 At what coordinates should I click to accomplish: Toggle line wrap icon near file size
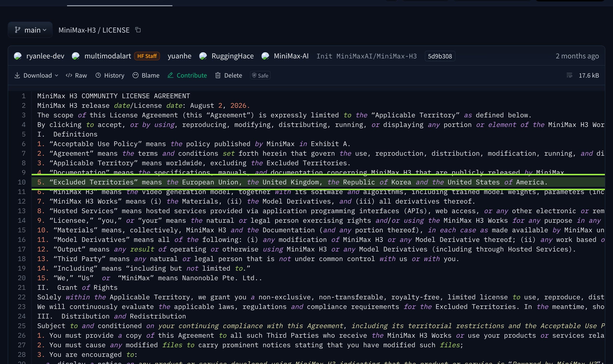point(569,75)
